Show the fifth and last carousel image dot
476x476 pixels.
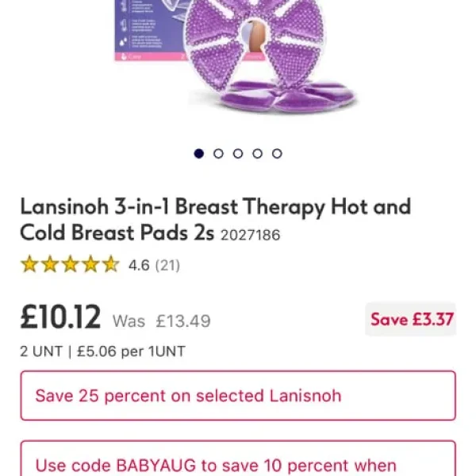point(277,154)
